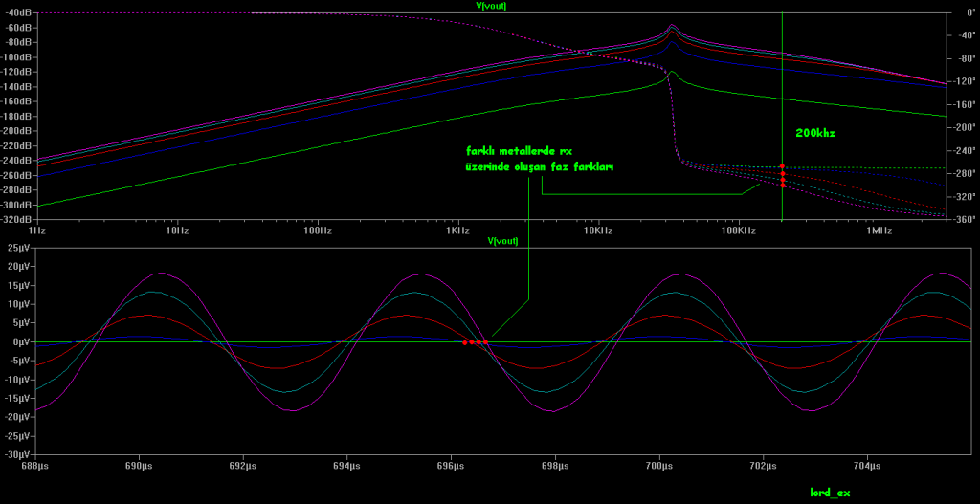Click the 694µs time axis label
This screenshot has height=504, width=980.
[346, 466]
